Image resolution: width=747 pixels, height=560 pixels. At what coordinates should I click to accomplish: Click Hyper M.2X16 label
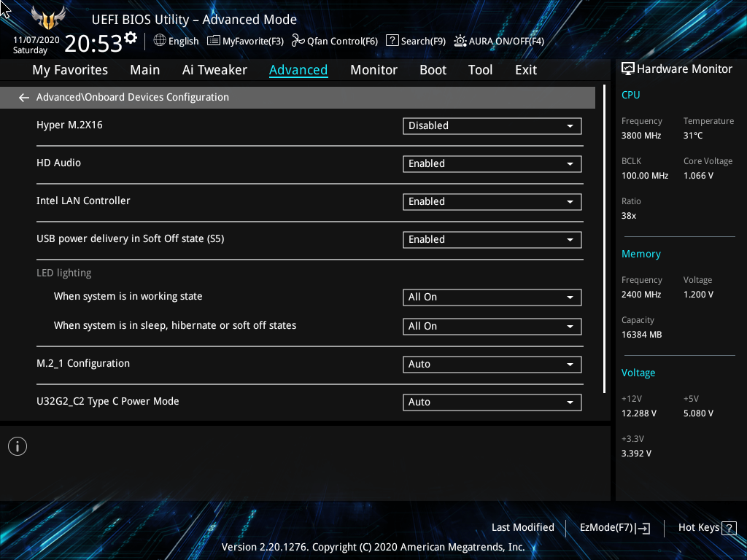69,125
